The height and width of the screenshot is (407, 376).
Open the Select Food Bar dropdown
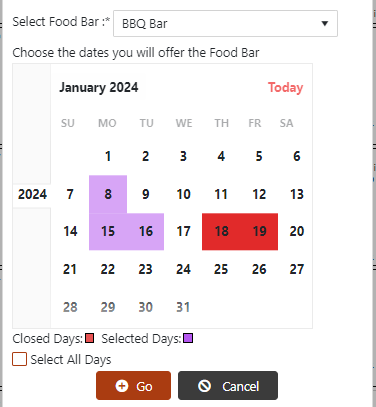[x=225, y=23]
